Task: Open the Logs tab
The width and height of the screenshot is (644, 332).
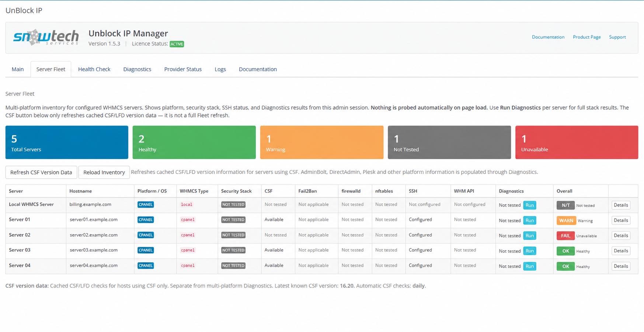Action: (220, 69)
